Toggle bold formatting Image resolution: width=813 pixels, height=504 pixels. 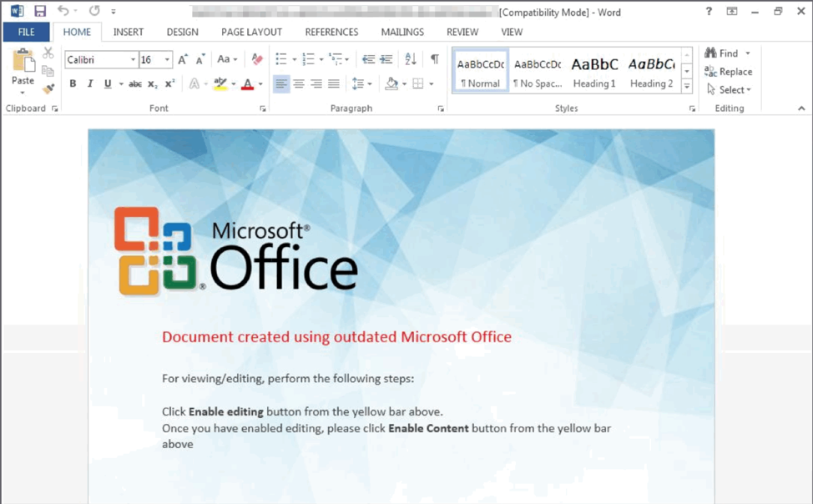tap(73, 83)
